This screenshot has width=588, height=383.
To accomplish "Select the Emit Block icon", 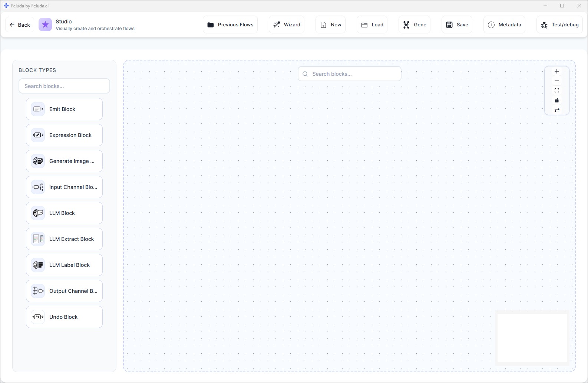I will 38,109.
